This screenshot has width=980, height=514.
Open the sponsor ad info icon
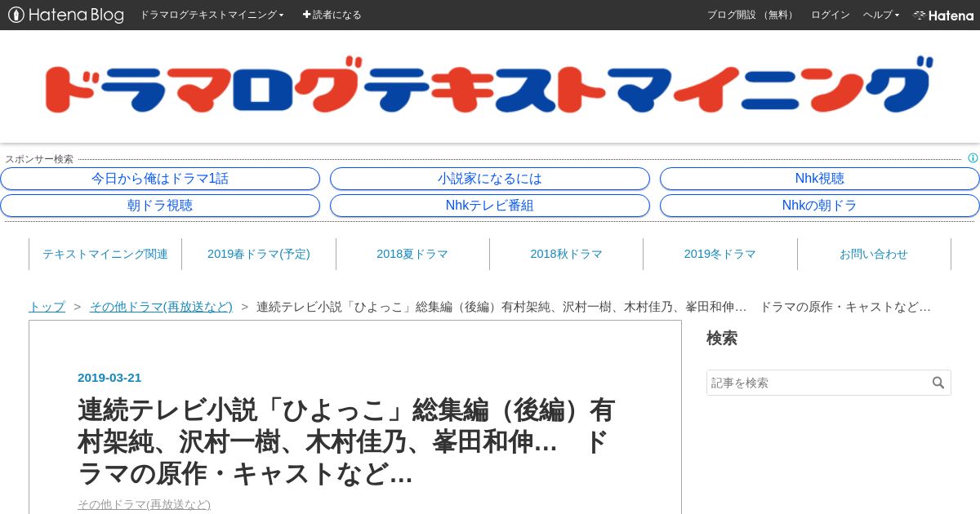coord(973,158)
